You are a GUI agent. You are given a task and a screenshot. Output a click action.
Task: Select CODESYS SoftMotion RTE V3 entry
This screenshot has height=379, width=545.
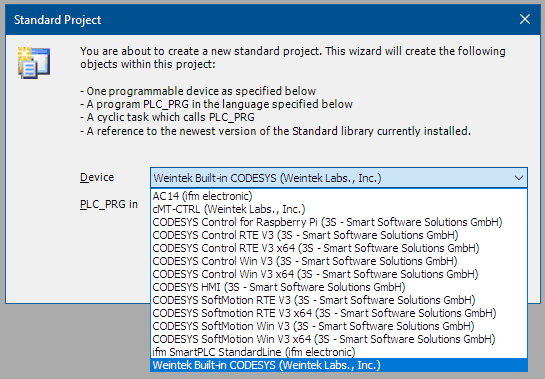[339, 300]
